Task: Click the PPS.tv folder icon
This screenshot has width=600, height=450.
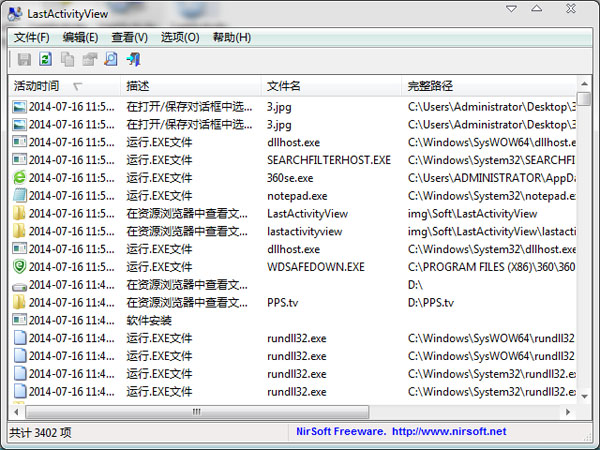Action: point(19,302)
